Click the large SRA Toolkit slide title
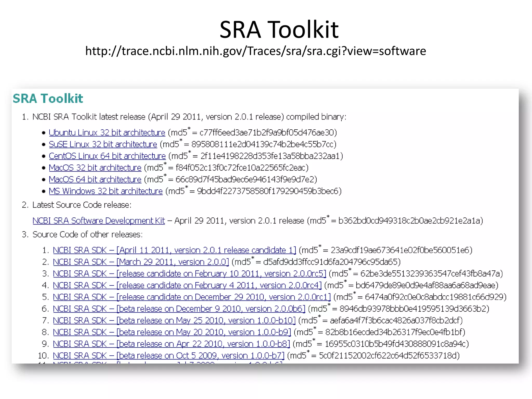 (x=279, y=29)
